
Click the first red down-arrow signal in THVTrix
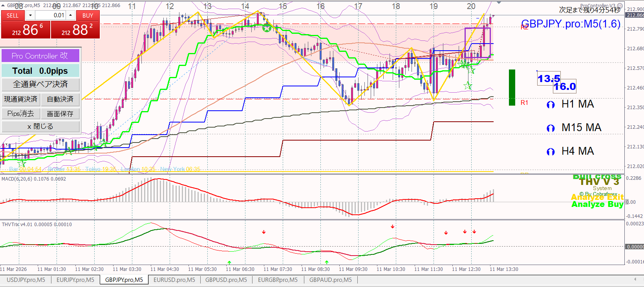(x=264, y=232)
